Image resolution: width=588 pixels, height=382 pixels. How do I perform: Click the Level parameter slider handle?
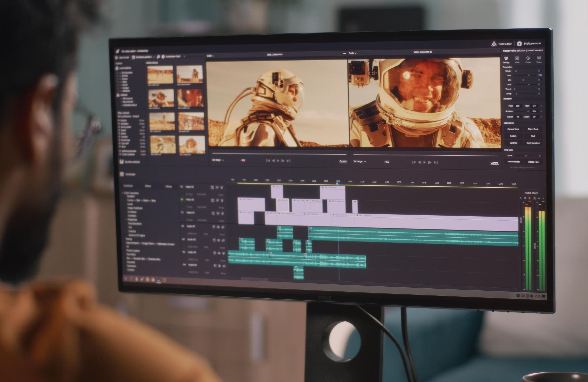coord(528,84)
